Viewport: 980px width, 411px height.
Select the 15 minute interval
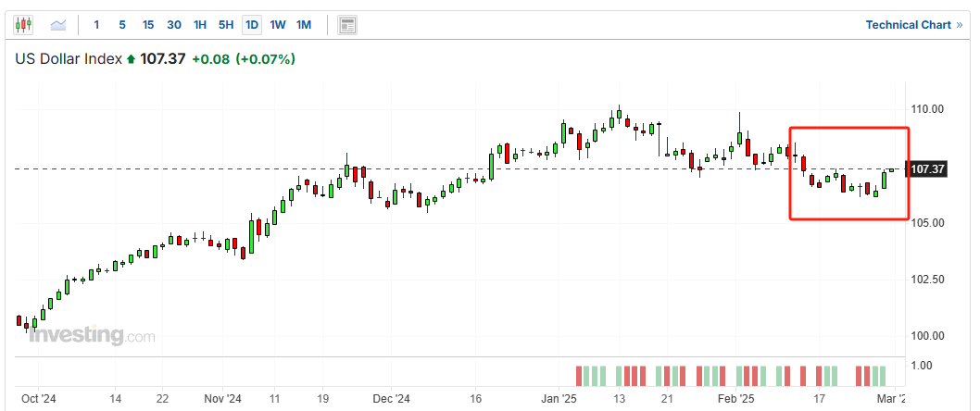[x=148, y=24]
